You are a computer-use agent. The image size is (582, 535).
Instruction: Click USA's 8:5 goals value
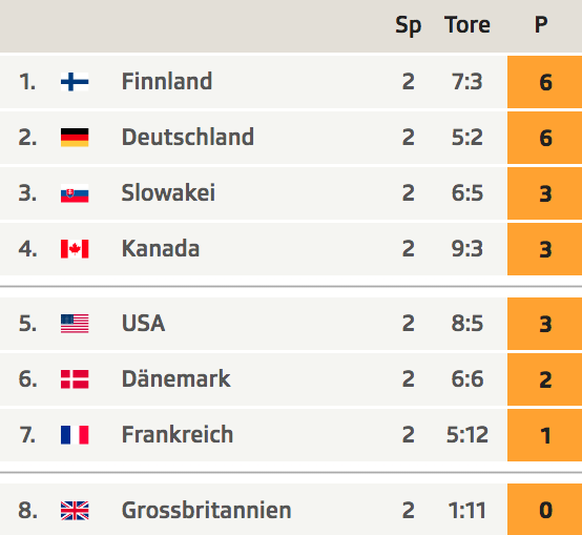coord(467,323)
